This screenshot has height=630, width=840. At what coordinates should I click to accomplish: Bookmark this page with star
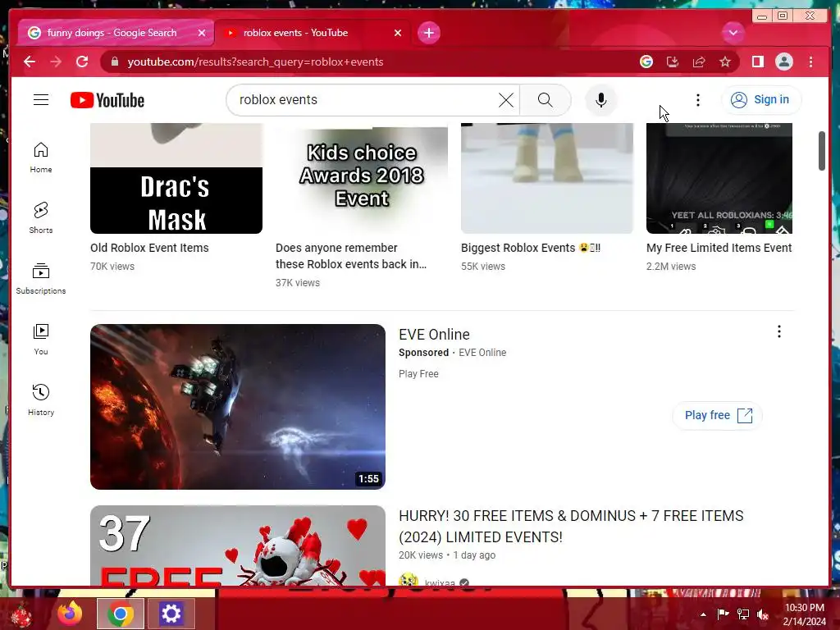click(725, 62)
